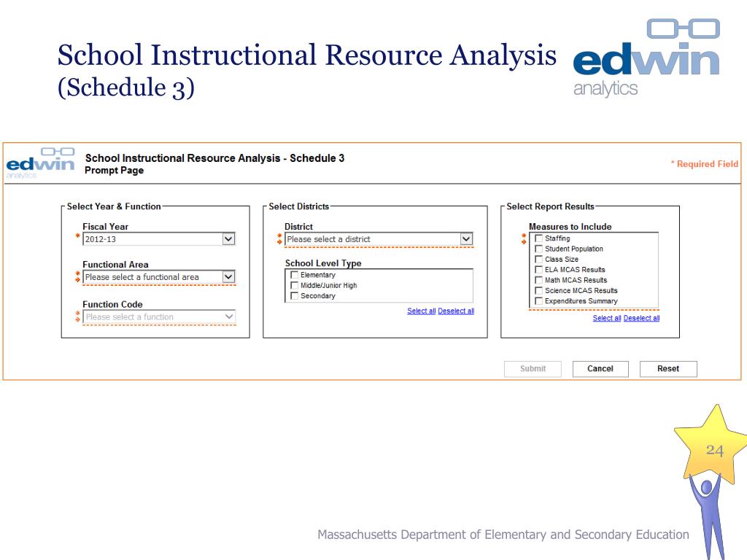Click the Functional Area label
Viewport: 747px width, 560px height.
coord(115,264)
